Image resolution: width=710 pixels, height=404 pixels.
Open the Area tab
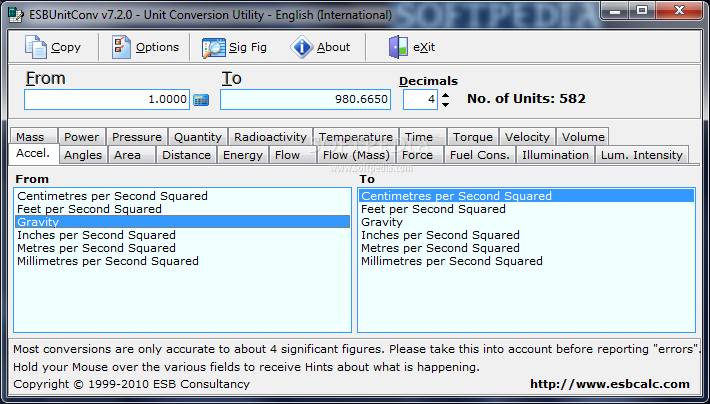point(132,155)
